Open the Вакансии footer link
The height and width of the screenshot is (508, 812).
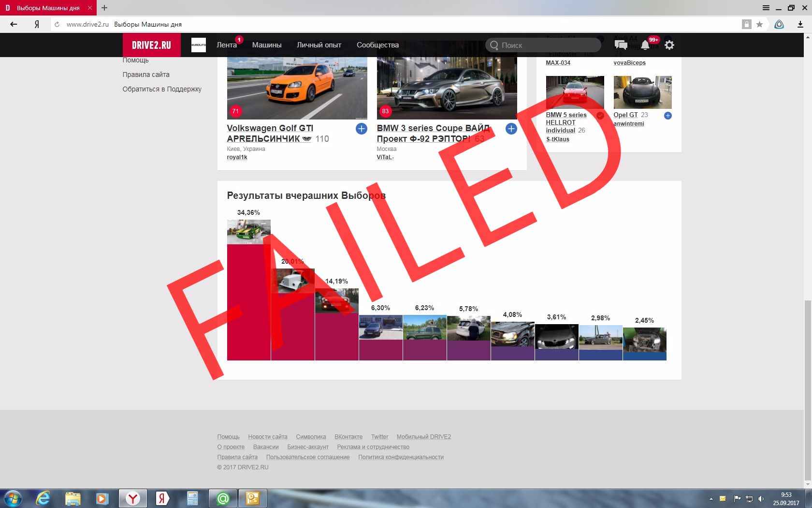tap(266, 447)
